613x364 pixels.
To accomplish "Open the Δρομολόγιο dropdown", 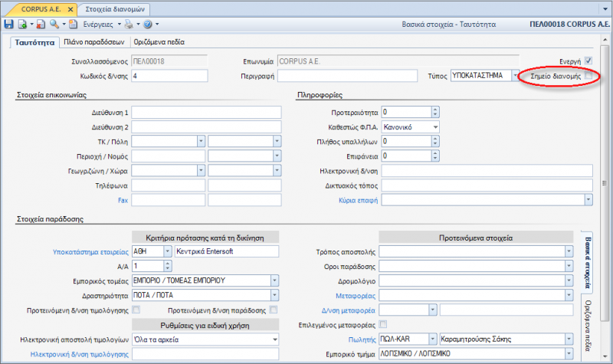I will [569, 280].
